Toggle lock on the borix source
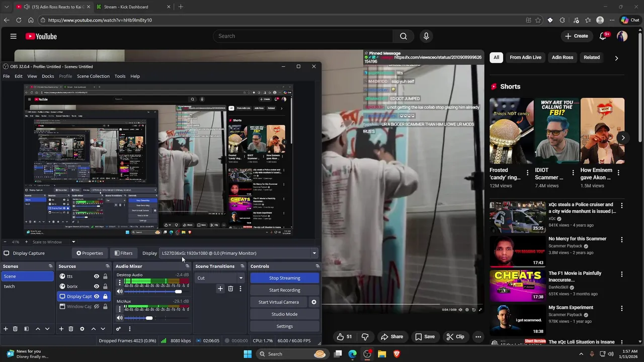This screenshot has height=362, width=644. click(105, 286)
